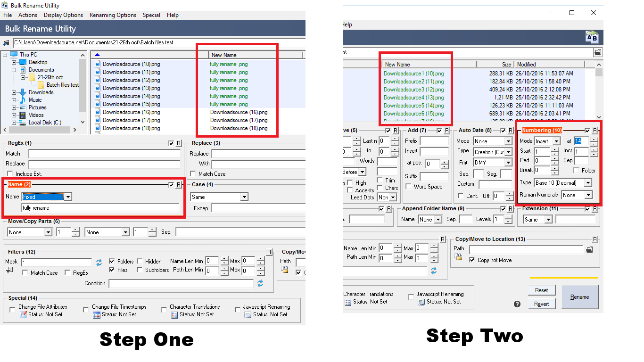Click the R reset icon of the RegEx (1) group

[179, 143]
